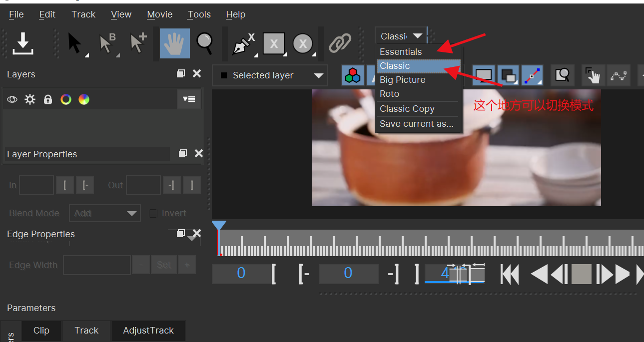
Task: Switch to the Track tab in Parameters
Action: coord(86,331)
